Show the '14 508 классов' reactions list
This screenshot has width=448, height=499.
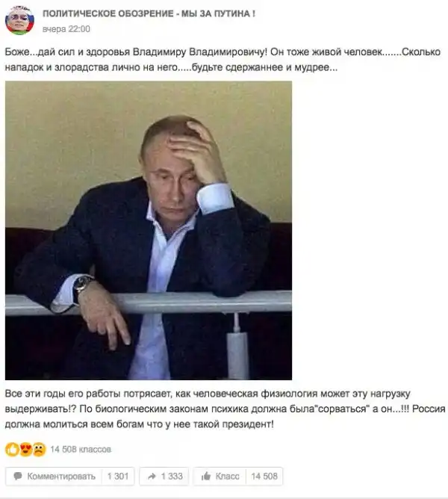click(x=81, y=450)
